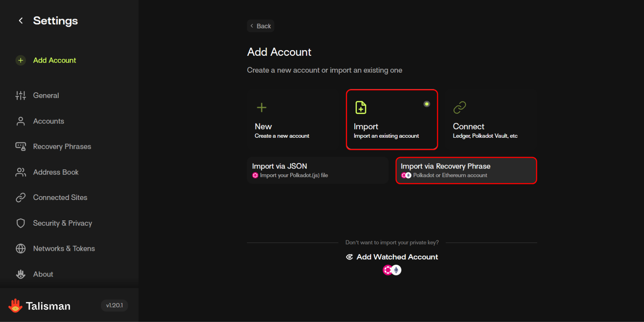The width and height of the screenshot is (644, 322).
Task: Select the Import existing account option
Action: pyautogui.click(x=391, y=119)
